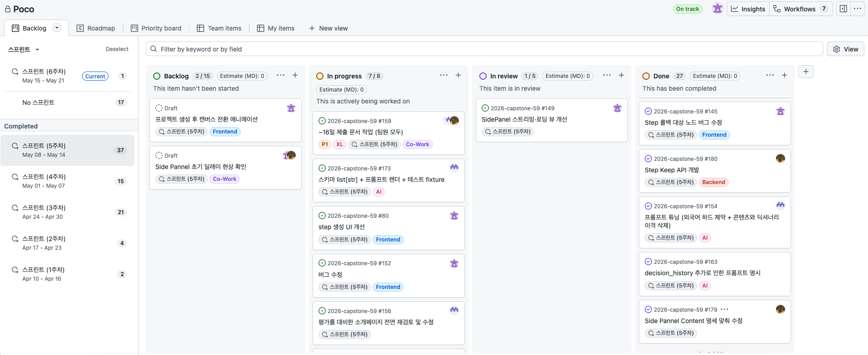
Task: Add item to Backlog column
Action: (x=295, y=75)
